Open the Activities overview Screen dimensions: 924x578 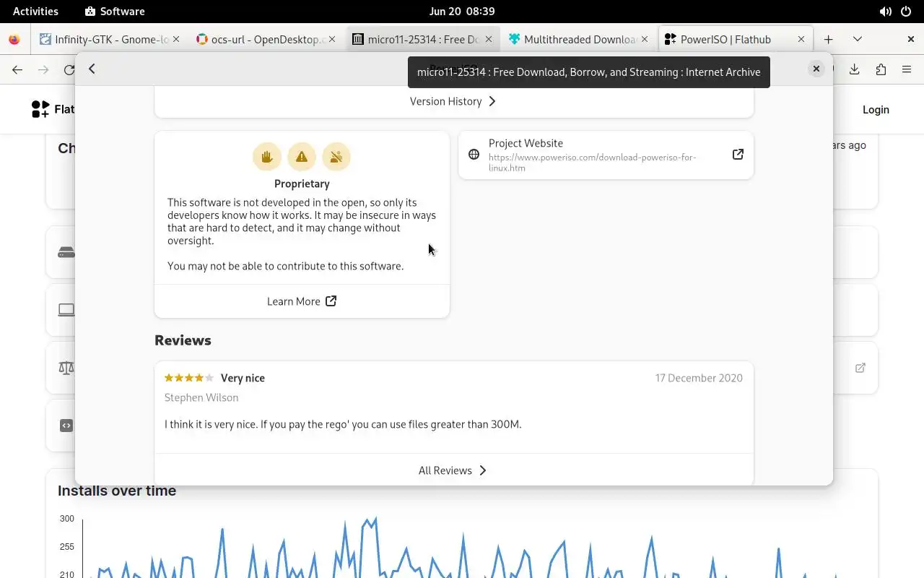coord(35,11)
